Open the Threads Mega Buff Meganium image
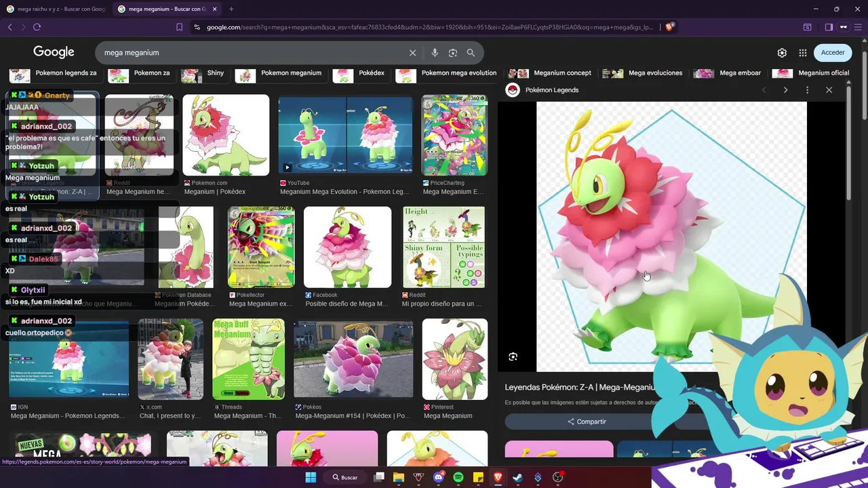Screen dimensions: 868x488 pos(248,359)
